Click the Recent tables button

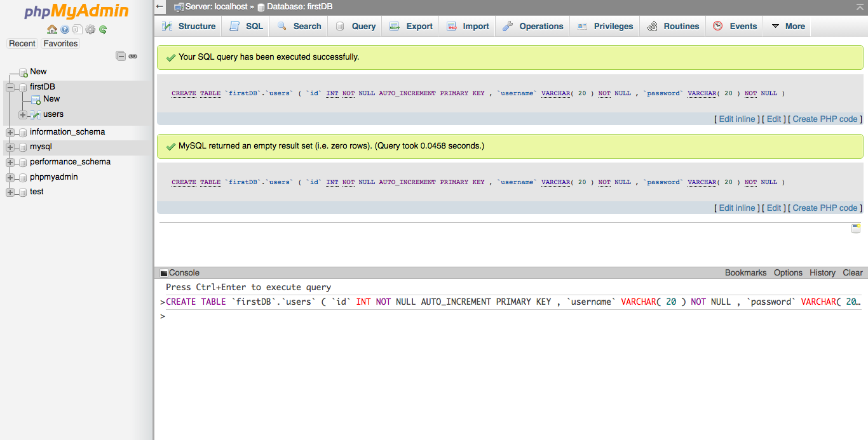(x=22, y=44)
